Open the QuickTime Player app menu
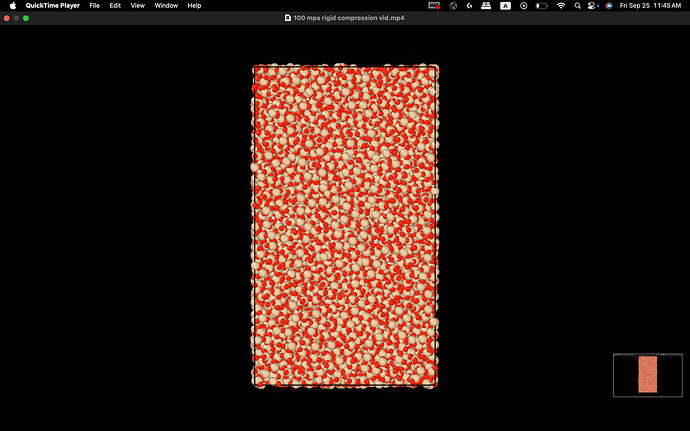This screenshot has height=431, width=690. [52, 6]
